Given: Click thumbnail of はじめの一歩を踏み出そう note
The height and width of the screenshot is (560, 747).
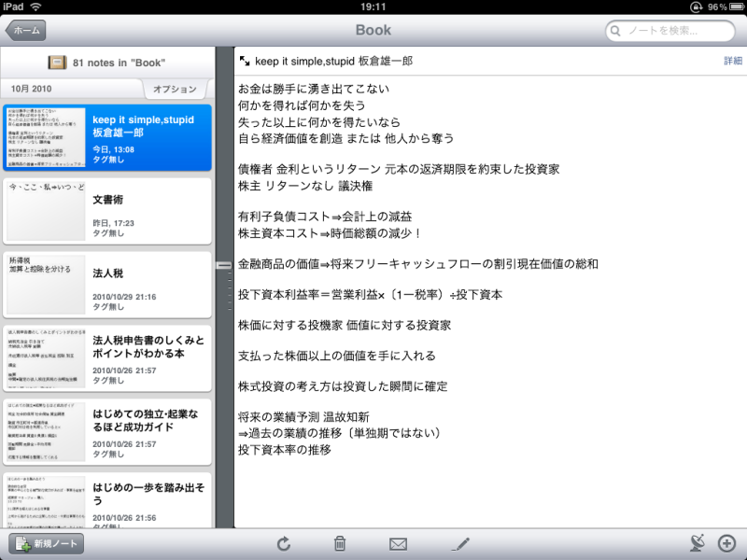Looking at the screenshot, I should [x=46, y=501].
